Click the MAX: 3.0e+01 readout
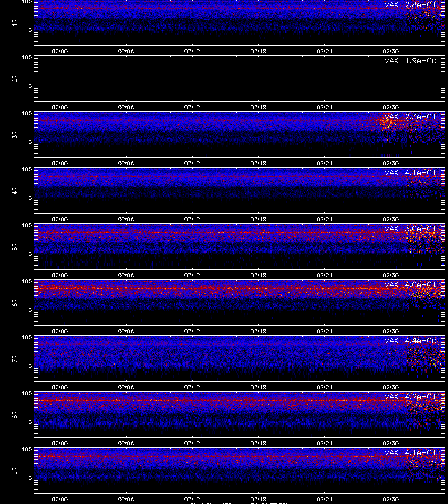Screen dimensions: 448x504 [410, 229]
